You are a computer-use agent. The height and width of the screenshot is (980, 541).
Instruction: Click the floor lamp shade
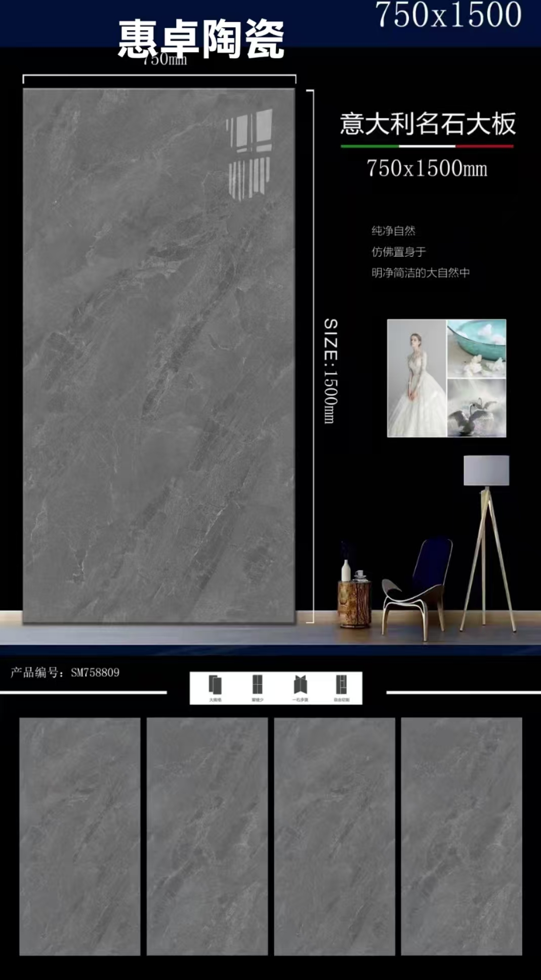coord(486,471)
